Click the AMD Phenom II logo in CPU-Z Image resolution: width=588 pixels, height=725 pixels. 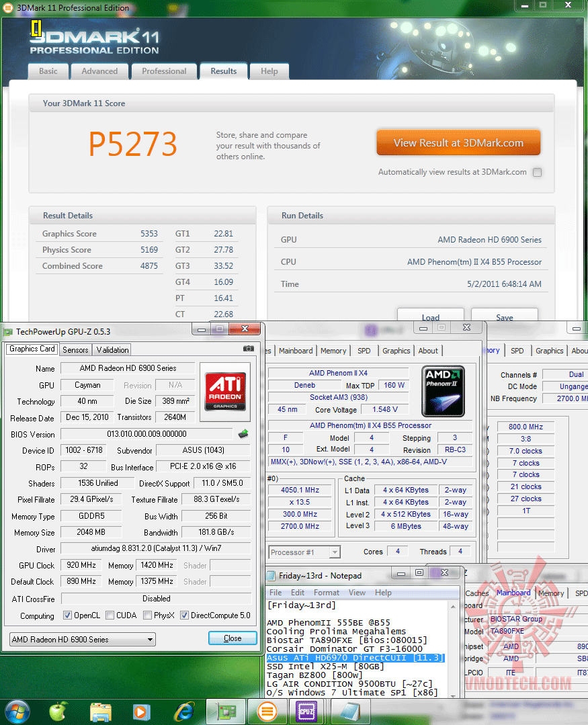(x=443, y=391)
